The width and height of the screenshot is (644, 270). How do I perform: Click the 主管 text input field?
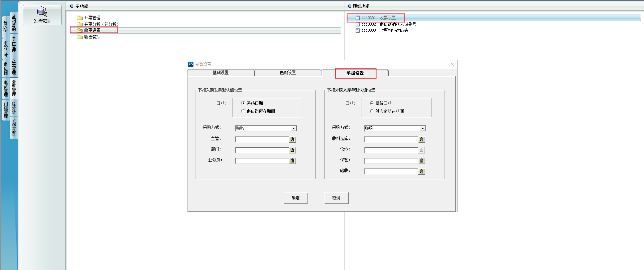[262, 140]
